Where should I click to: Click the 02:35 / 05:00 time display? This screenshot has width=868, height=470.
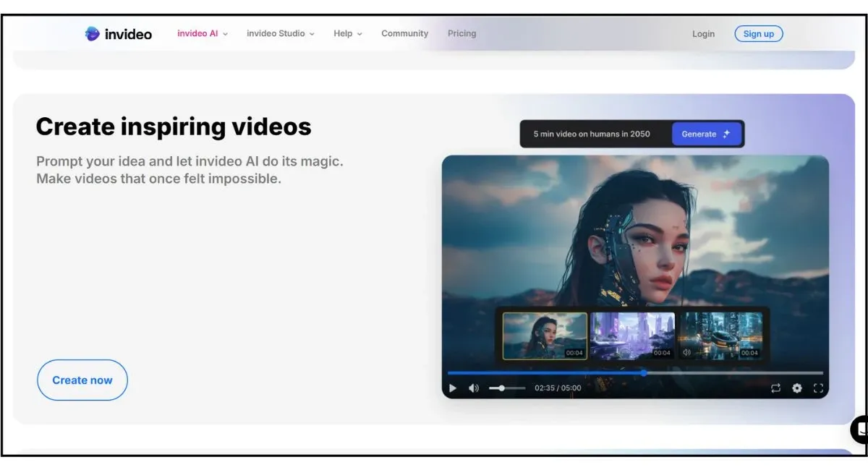coord(558,388)
